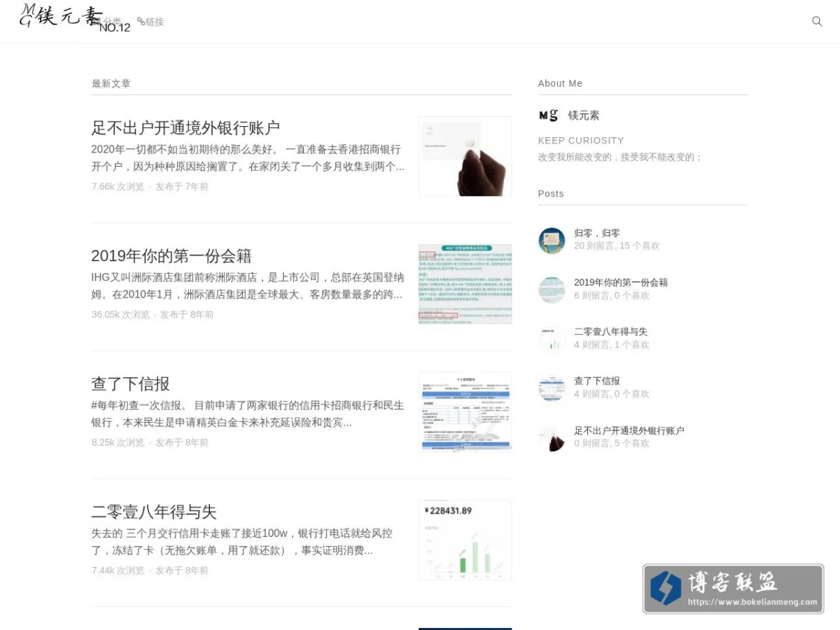Click the excerpt starting 2020年一切都不如当初期待

pos(248,158)
